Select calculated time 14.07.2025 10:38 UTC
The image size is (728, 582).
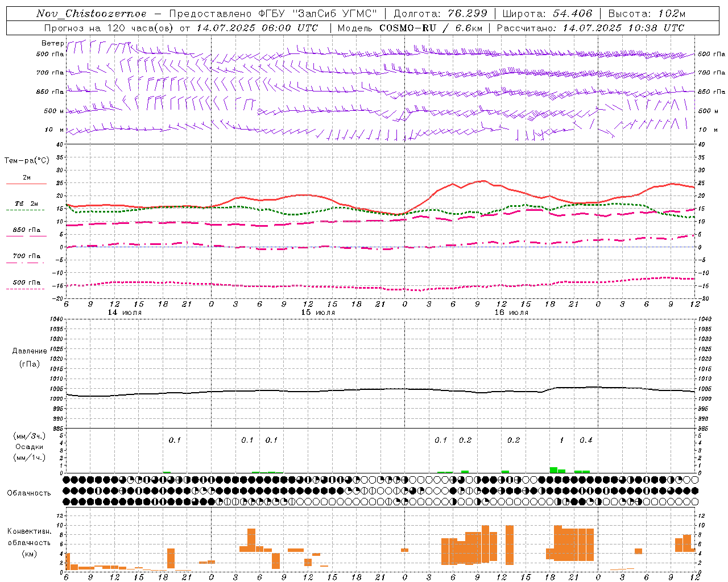(x=623, y=28)
